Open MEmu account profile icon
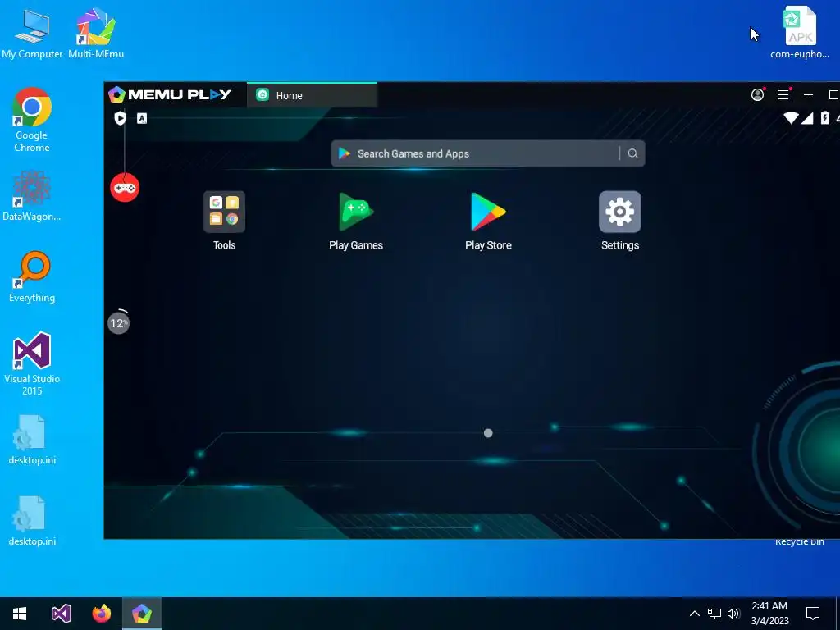The width and height of the screenshot is (840, 630). coord(757,95)
